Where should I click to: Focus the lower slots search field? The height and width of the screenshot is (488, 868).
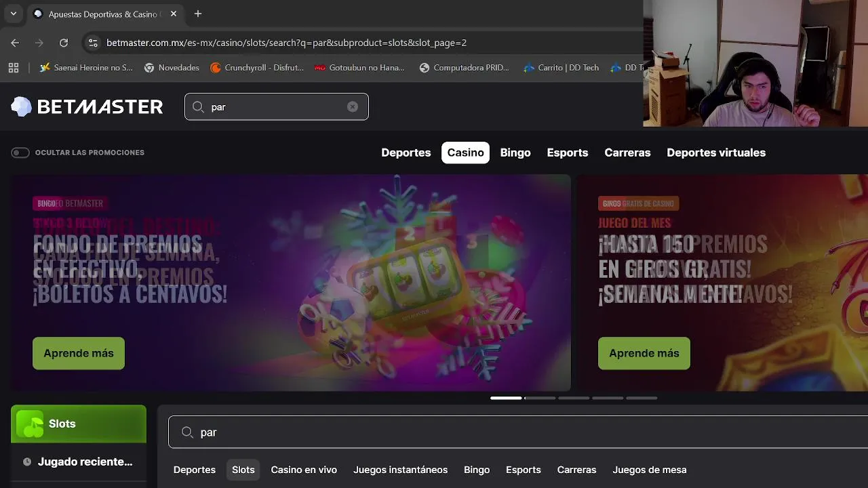(518, 432)
